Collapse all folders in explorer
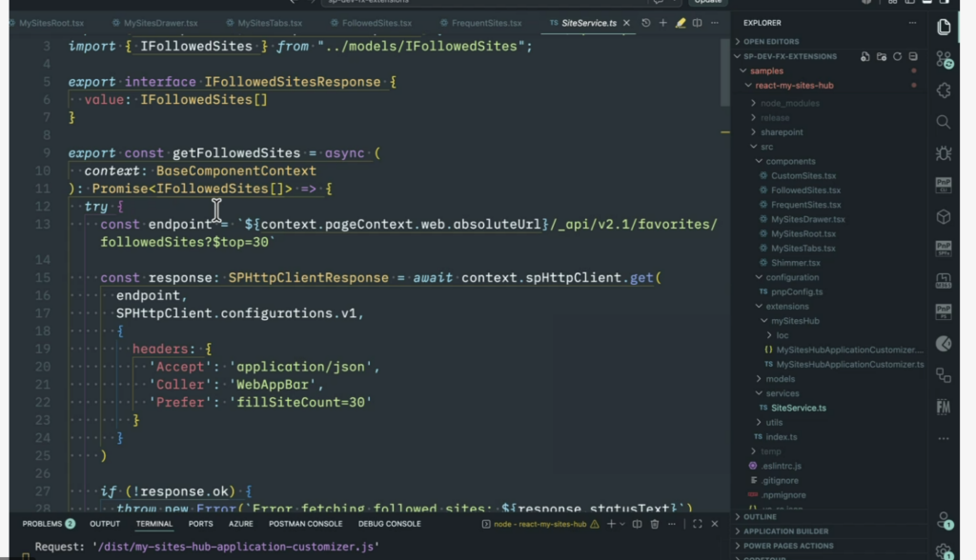The image size is (976, 560). click(913, 56)
